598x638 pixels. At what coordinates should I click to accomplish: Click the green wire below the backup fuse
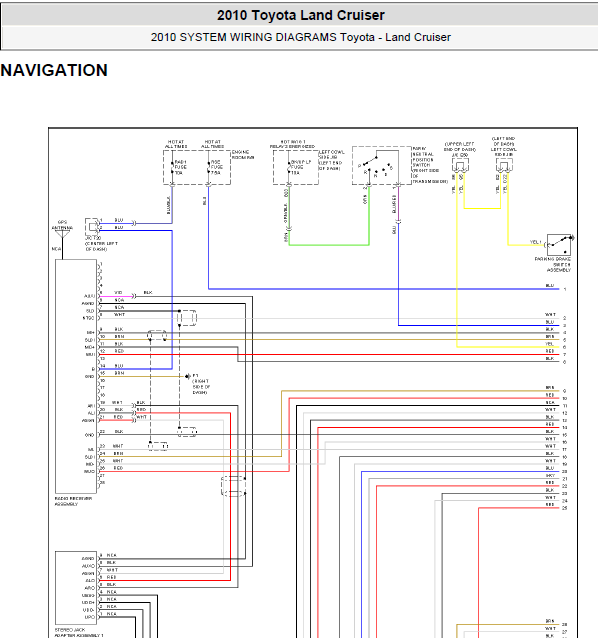tap(329, 245)
